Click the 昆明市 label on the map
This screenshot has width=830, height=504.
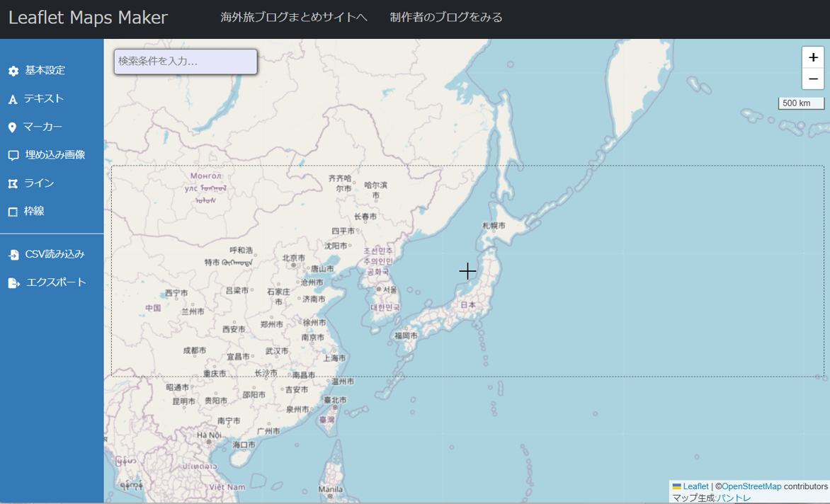click(183, 401)
